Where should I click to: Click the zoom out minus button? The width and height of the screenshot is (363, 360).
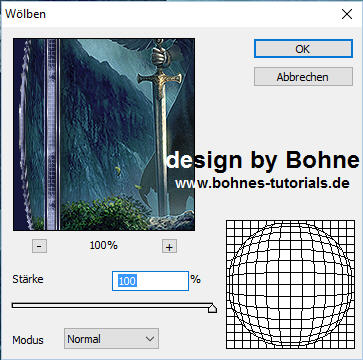(x=39, y=247)
